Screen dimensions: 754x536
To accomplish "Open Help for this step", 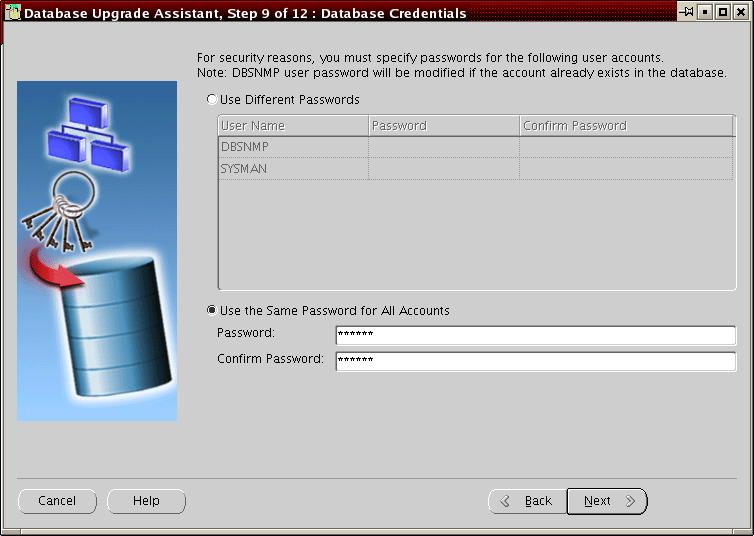I will [x=146, y=501].
